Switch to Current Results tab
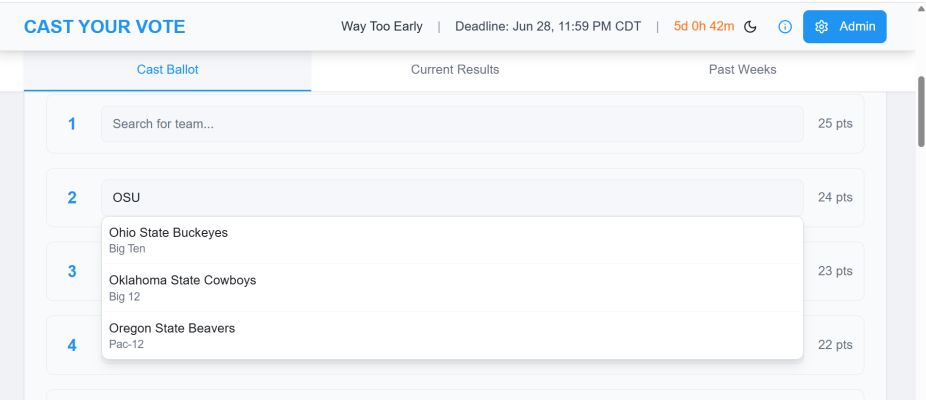Image resolution: width=926 pixels, height=400 pixels. click(455, 70)
